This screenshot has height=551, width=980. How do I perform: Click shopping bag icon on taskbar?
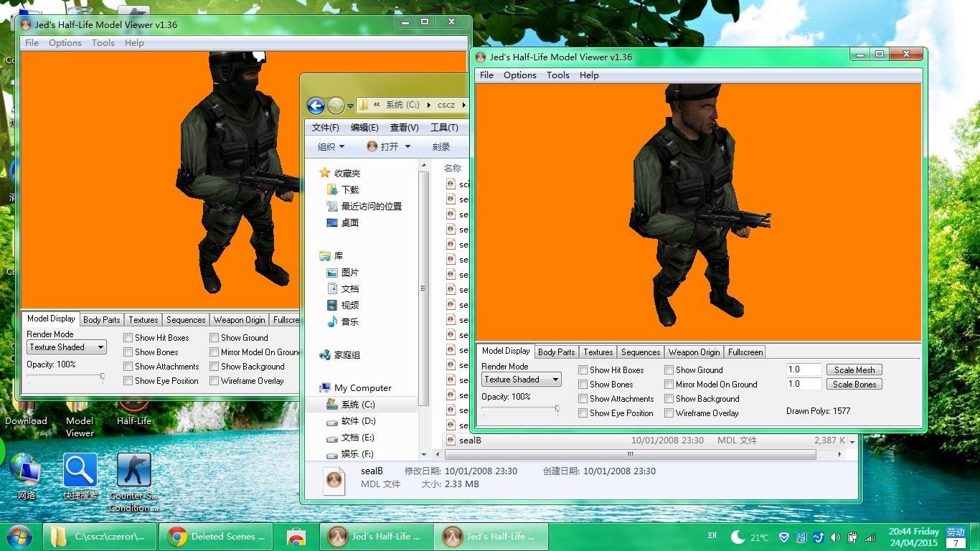click(x=296, y=536)
